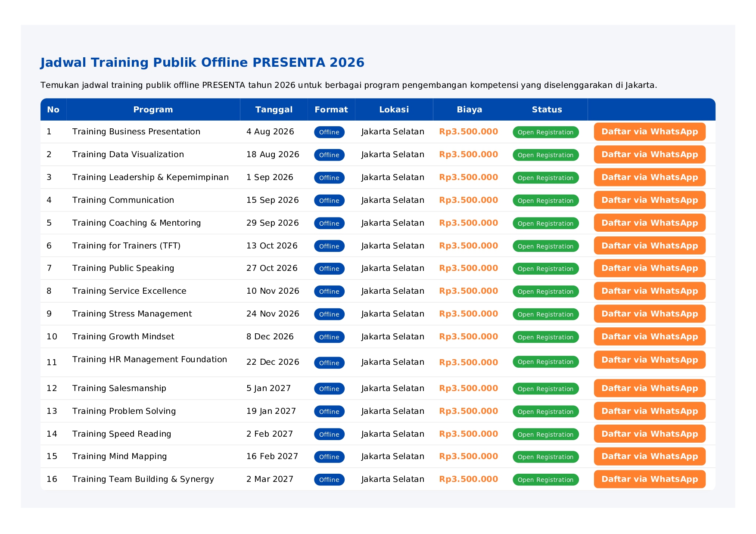Click the program name Training Speed Reading

pyautogui.click(x=121, y=434)
